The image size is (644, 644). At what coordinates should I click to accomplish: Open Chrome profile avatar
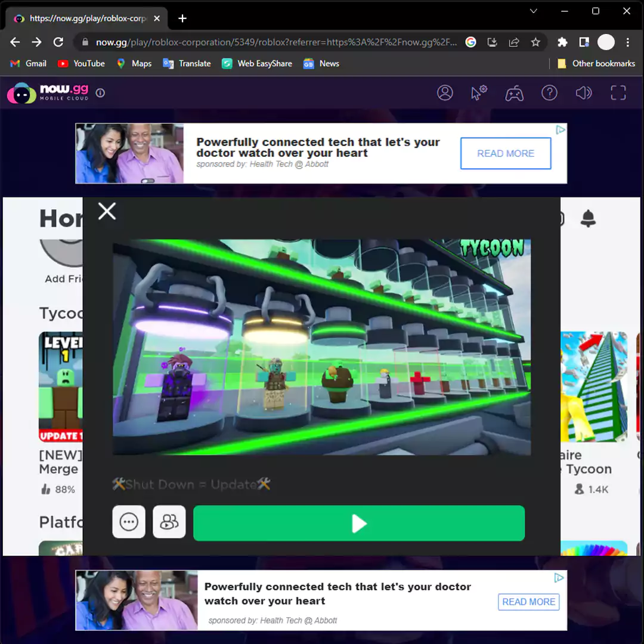606,42
